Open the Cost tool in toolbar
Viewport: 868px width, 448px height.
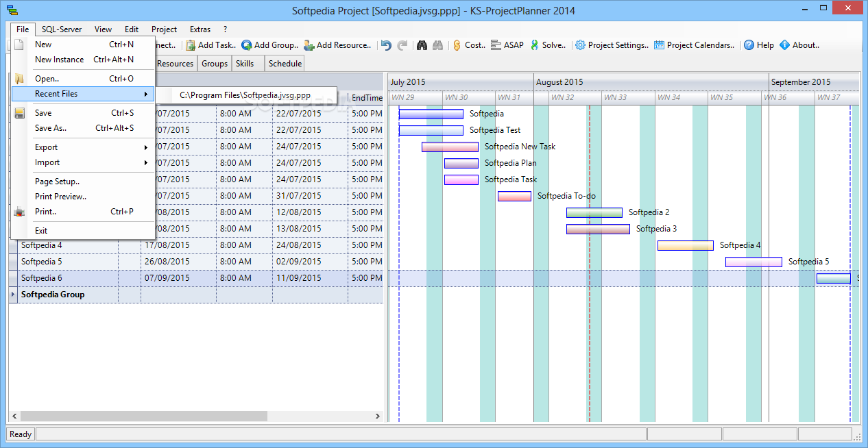click(469, 45)
